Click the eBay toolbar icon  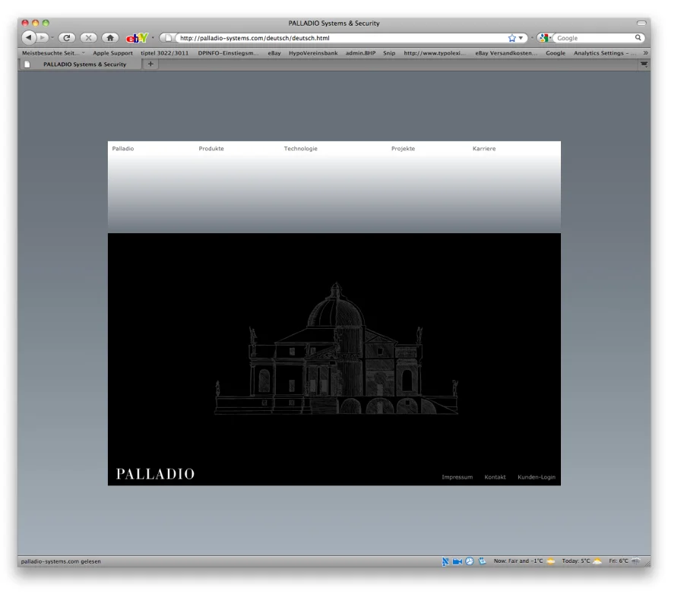138,37
